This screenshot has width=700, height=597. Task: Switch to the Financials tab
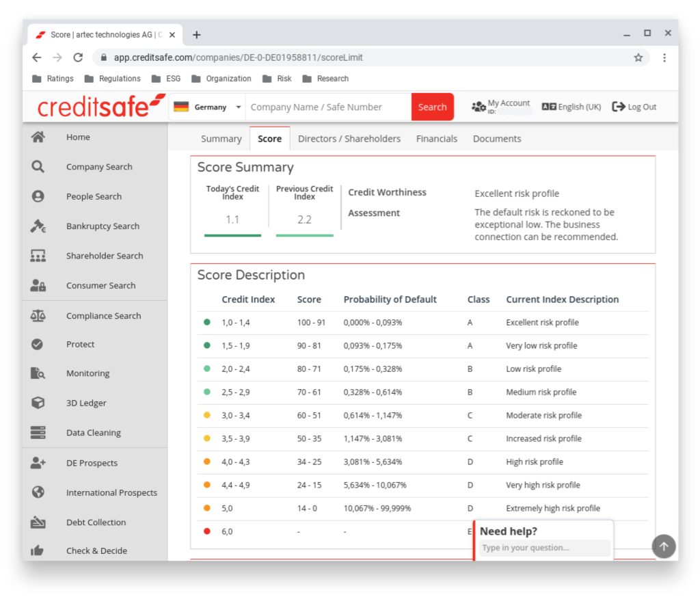click(x=436, y=139)
